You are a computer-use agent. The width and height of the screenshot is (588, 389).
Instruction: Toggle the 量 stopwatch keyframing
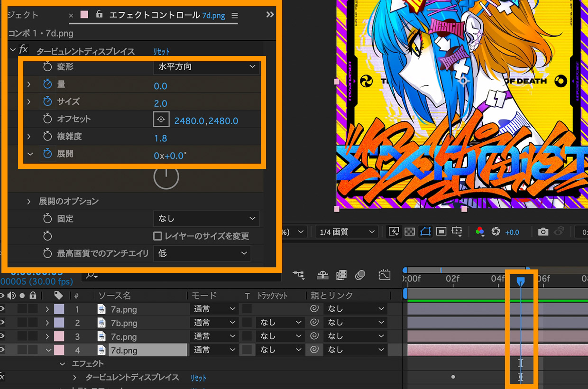[x=47, y=84]
